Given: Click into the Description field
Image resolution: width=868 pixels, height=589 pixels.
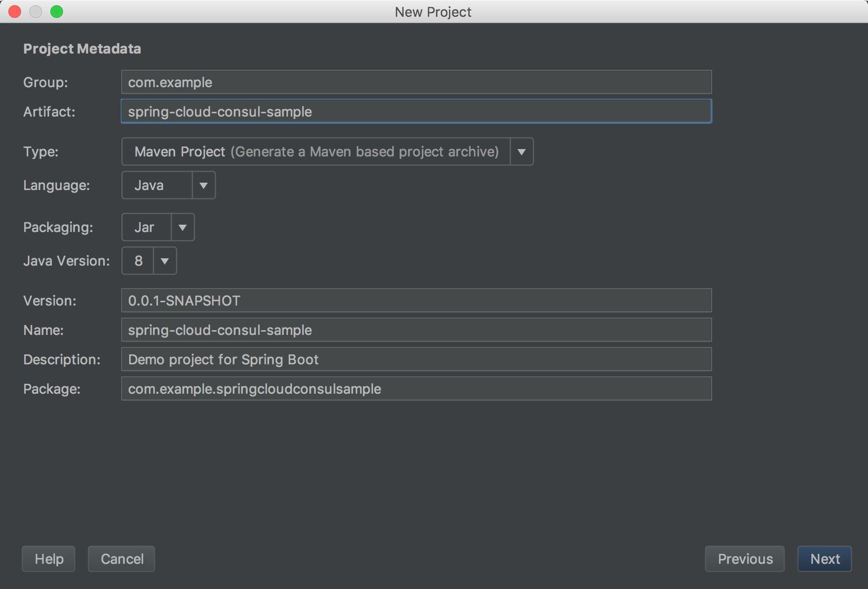Looking at the screenshot, I should coord(416,360).
